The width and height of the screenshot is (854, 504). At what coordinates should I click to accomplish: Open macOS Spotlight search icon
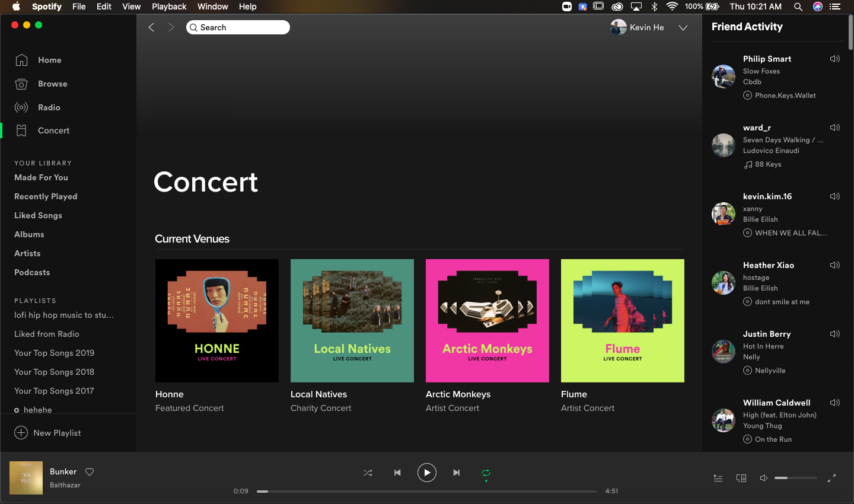[798, 7]
